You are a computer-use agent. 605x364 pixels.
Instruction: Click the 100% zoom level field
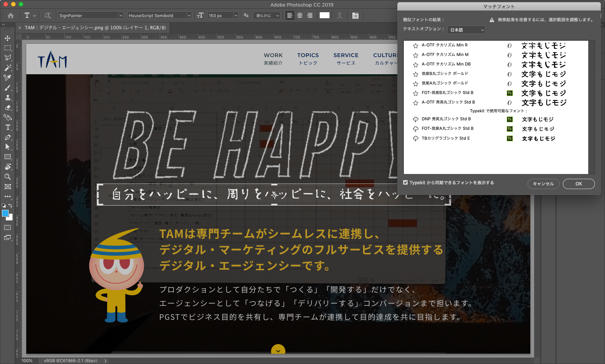click(27, 361)
